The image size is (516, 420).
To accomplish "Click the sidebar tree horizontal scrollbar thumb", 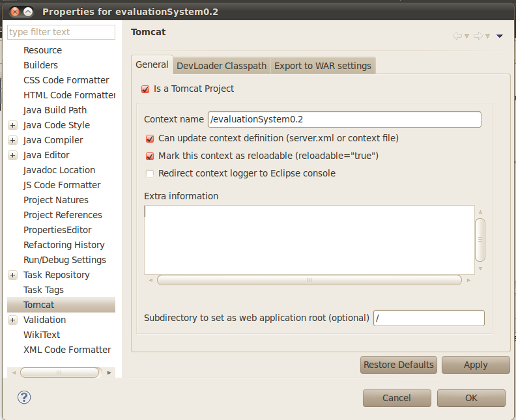I will click(59, 372).
